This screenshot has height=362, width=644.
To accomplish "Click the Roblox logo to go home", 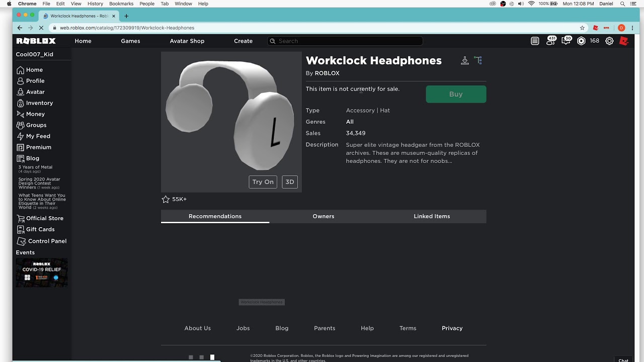I will pyautogui.click(x=36, y=41).
